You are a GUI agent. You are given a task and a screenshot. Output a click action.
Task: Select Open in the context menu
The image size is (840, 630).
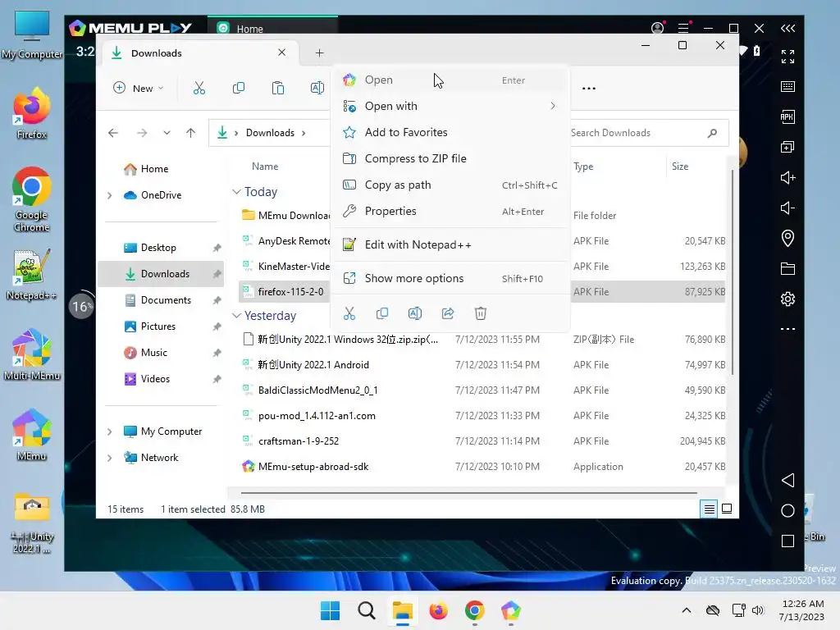coord(450,80)
